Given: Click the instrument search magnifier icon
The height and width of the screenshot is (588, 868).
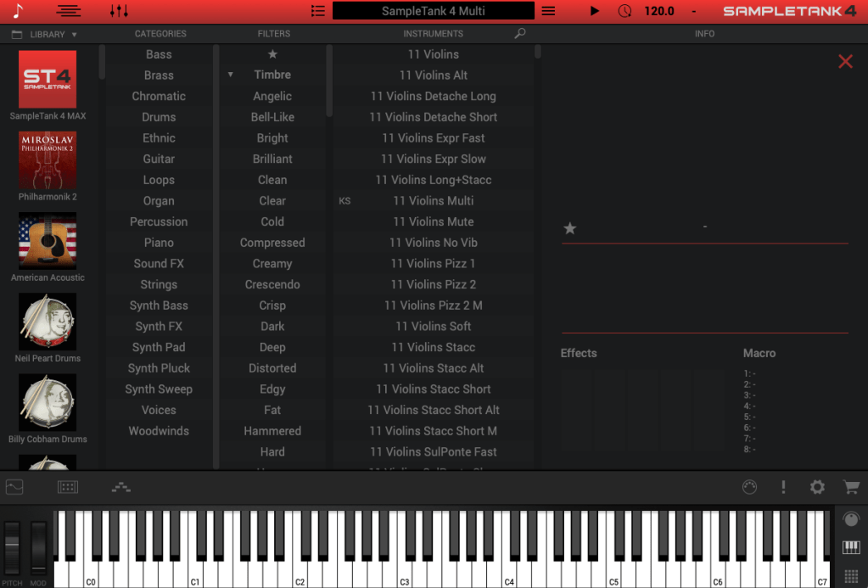Looking at the screenshot, I should 520,34.
